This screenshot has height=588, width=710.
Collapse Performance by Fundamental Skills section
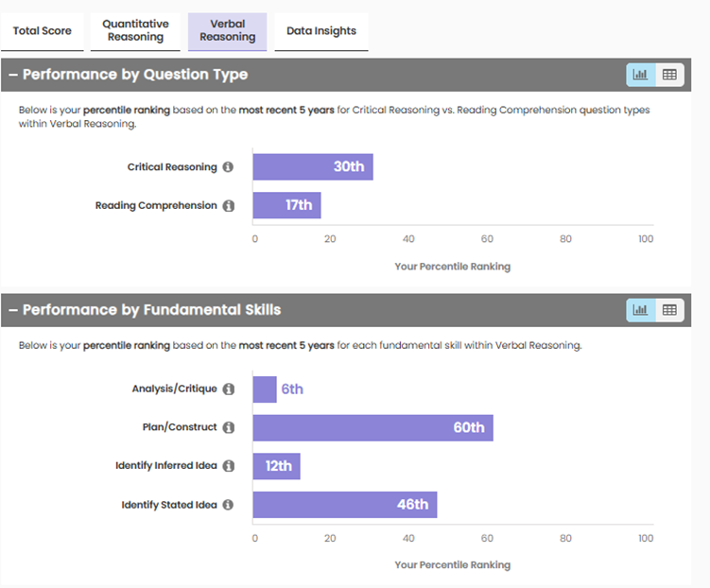click(x=13, y=310)
